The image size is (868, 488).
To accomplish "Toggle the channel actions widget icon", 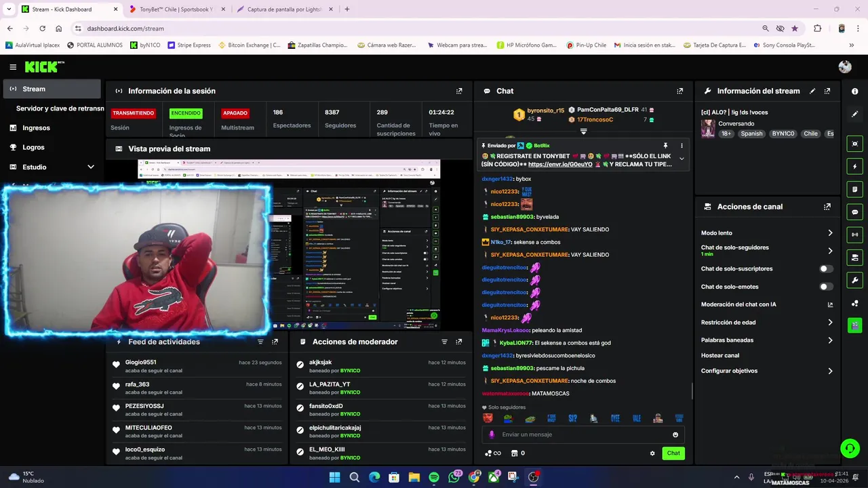I will point(854,258).
